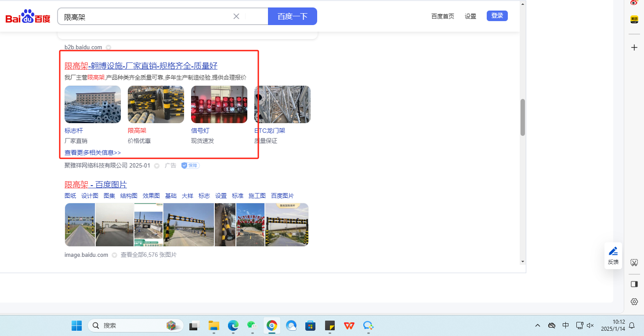
Task: Open Task View on the taskbar
Action: coord(193,325)
